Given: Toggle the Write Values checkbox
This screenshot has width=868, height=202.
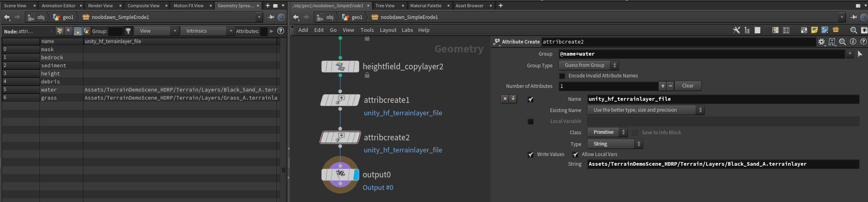Looking at the screenshot, I should pos(531,154).
